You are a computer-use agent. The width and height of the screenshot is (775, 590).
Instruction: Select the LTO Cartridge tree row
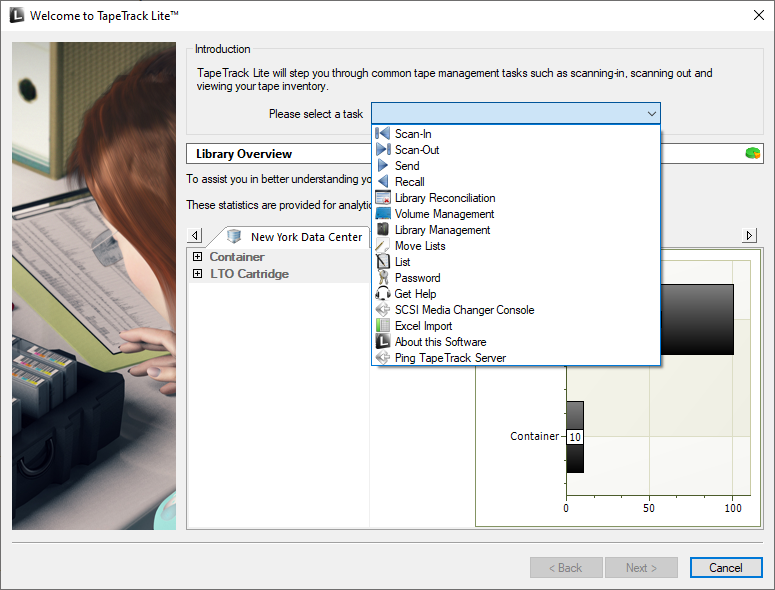pyautogui.click(x=279, y=274)
